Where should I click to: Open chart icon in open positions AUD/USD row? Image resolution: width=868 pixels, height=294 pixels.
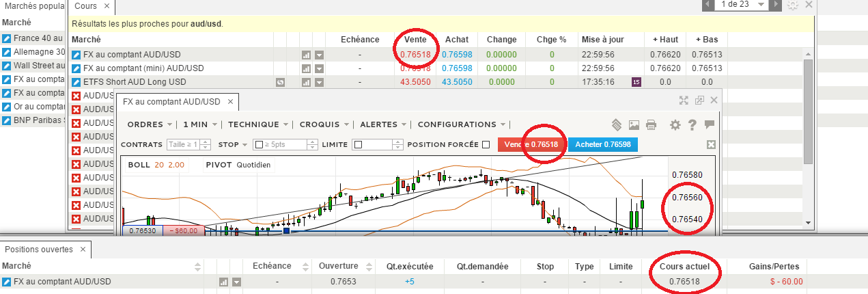[x=223, y=282]
